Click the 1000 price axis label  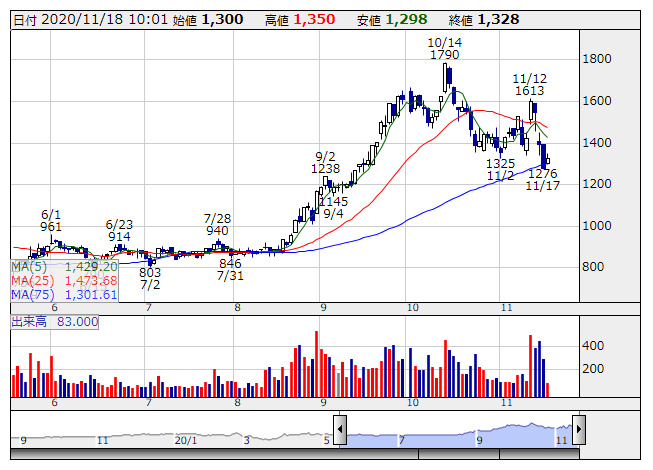point(597,226)
